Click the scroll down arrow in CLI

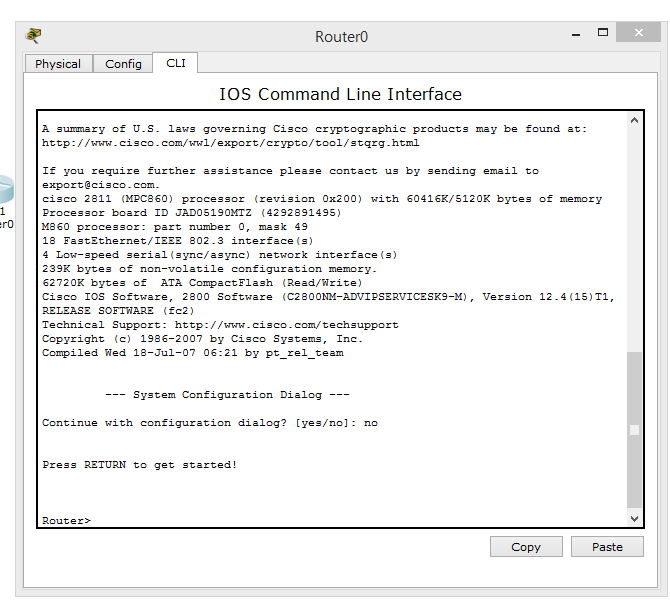[x=635, y=519]
